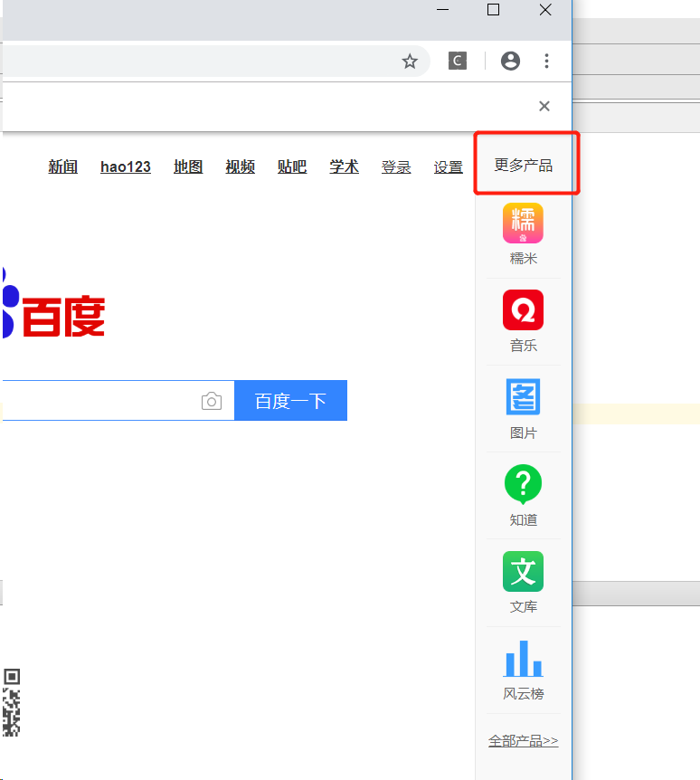Open the 视频 video link
The height and width of the screenshot is (780, 700).
[x=241, y=166]
